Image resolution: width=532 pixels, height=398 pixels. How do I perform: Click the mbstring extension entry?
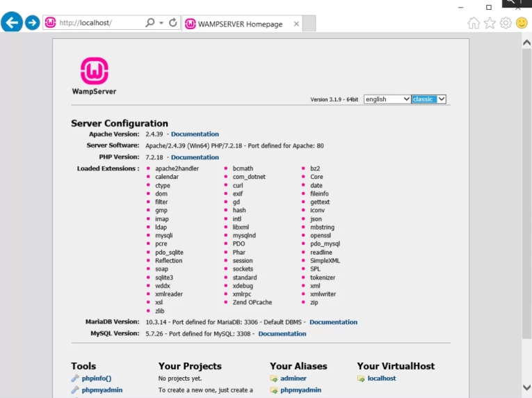322,228
